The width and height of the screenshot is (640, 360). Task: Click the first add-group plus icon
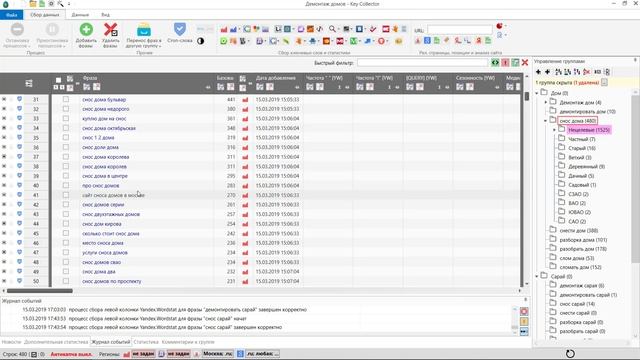coord(538,72)
